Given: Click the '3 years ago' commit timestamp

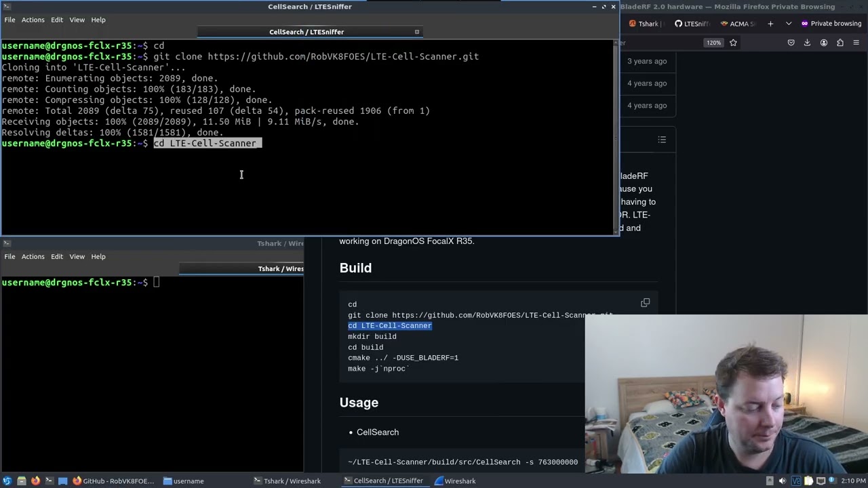Looking at the screenshot, I should 647,61.
